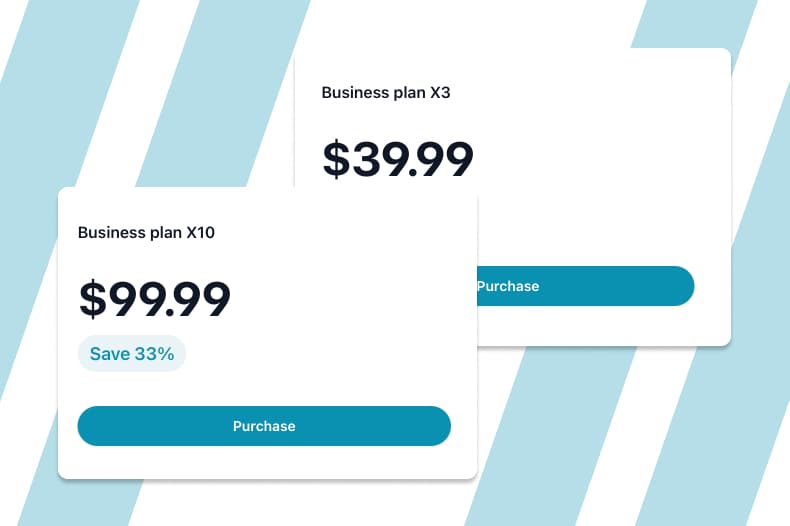Viewport: 790px width, 526px height.
Task: Click the word "Save" in the badge
Action: pyautogui.click(x=110, y=353)
